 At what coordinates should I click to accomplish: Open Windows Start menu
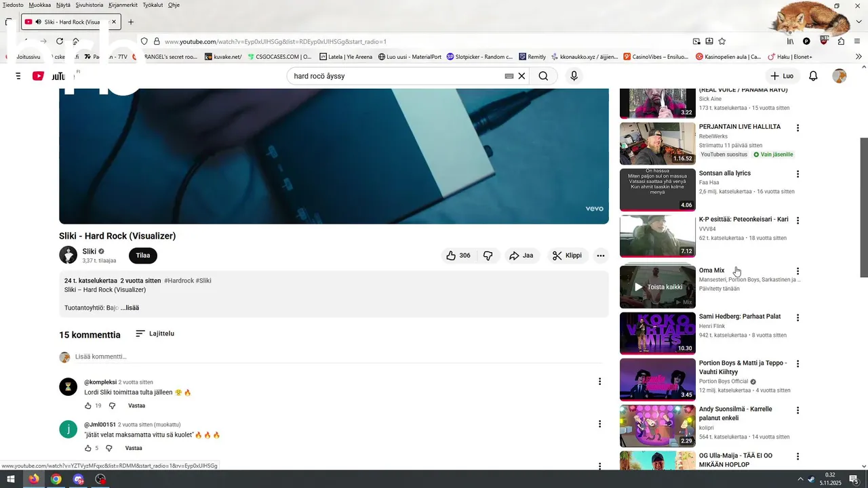pos(11,479)
